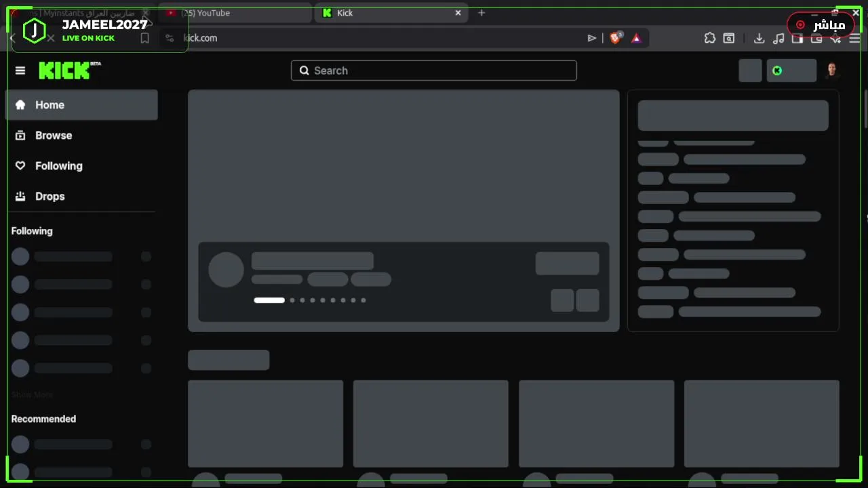Click the Recommended section heading
This screenshot has width=868, height=488.
[x=43, y=419]
